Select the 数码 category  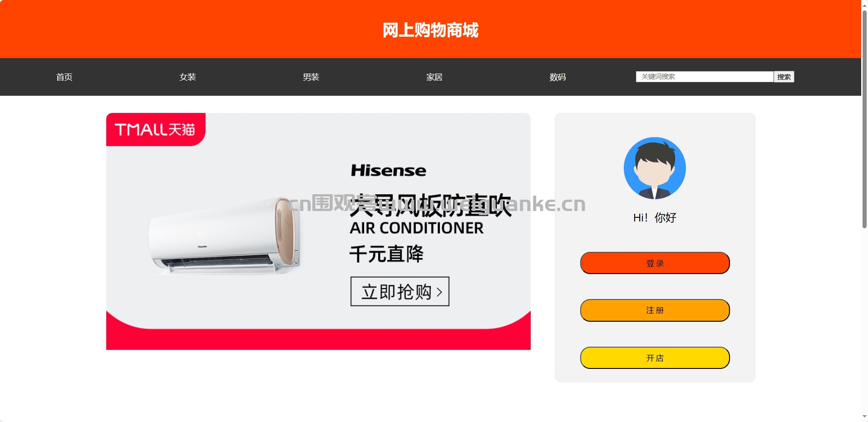coord(557,77)
